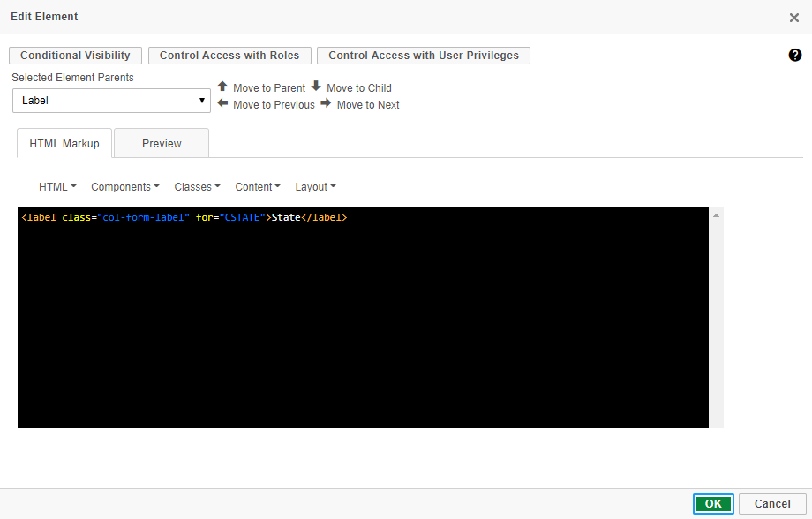Click the Move to Next right arrow
The width and height of the screenshot is (812, 519).
326,103
